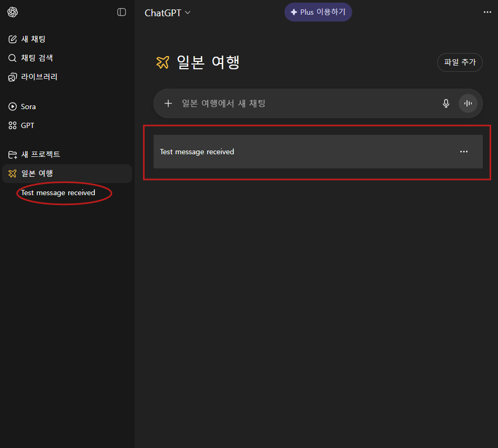Click the plus attach icon in chat box
Image resolution: width=498 pixels, height=448 pixels.
168,103
